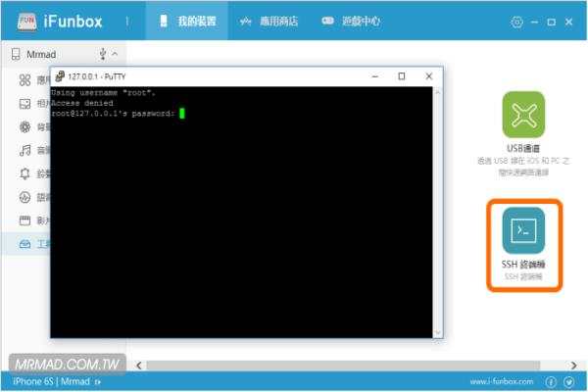Maximize the iFunbox window

click(551, 23)
